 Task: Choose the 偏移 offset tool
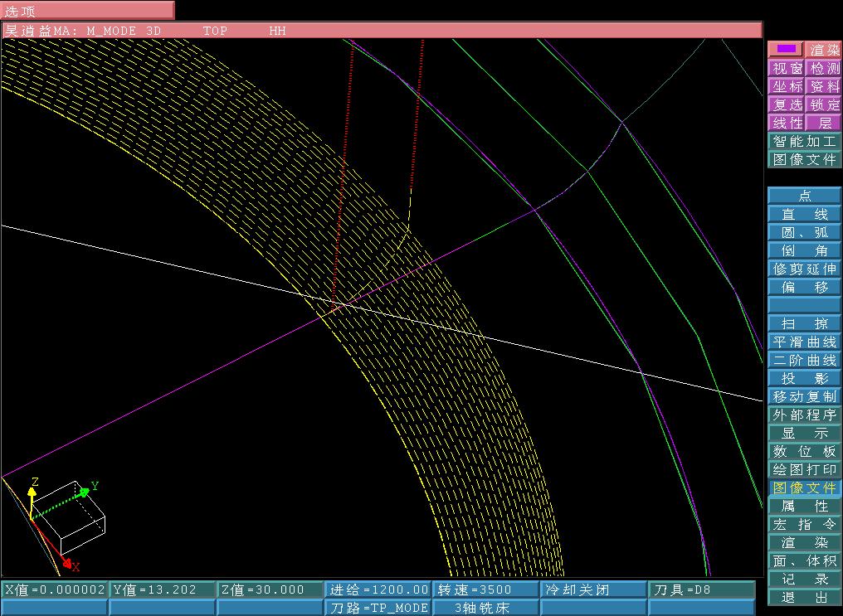click(804, 287)
